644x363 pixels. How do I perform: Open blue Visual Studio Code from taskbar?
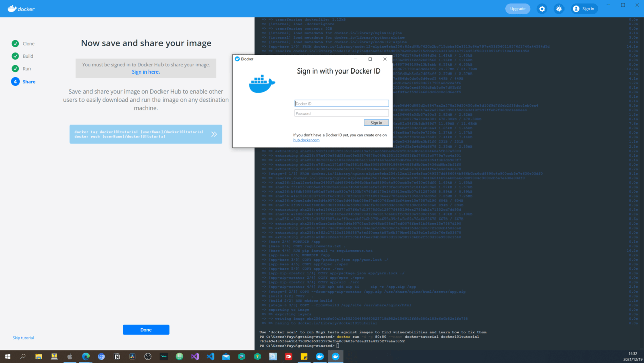[x=210, y=356]
